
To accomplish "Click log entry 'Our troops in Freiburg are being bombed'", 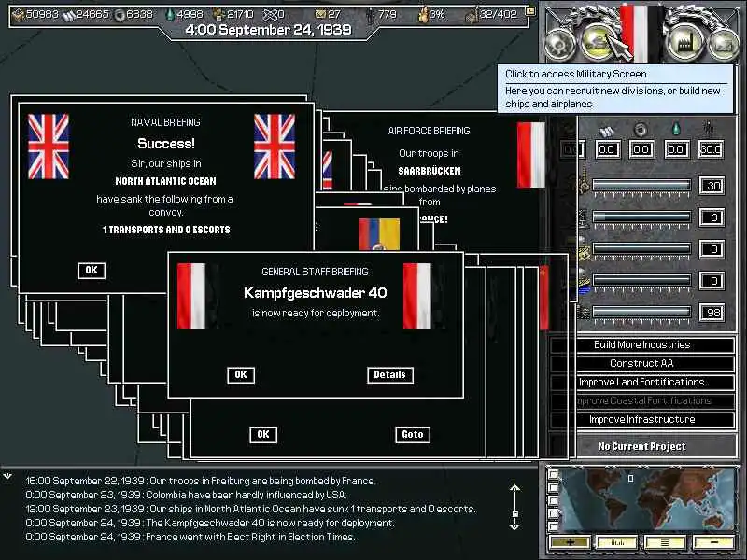I will point(201,481).
